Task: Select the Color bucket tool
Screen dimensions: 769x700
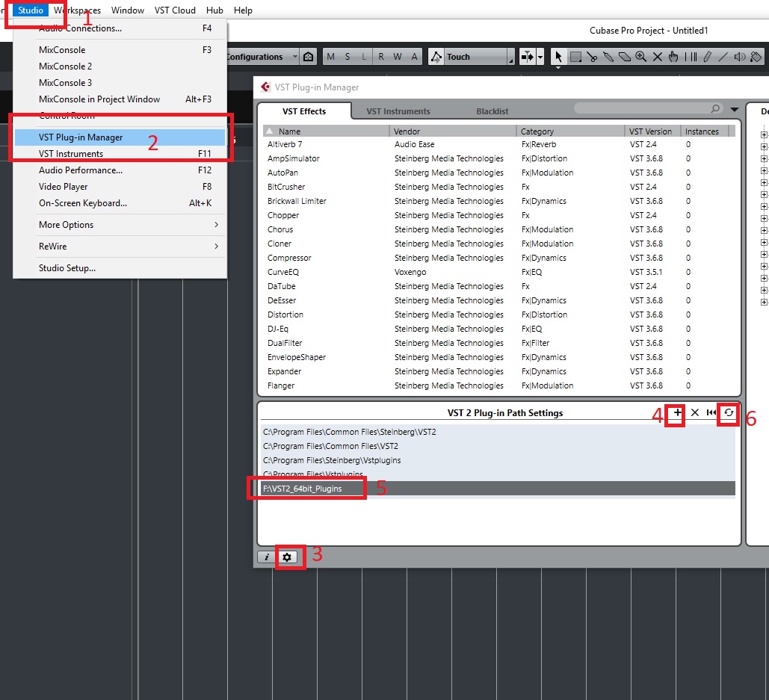Action: (x=756, y=57)
